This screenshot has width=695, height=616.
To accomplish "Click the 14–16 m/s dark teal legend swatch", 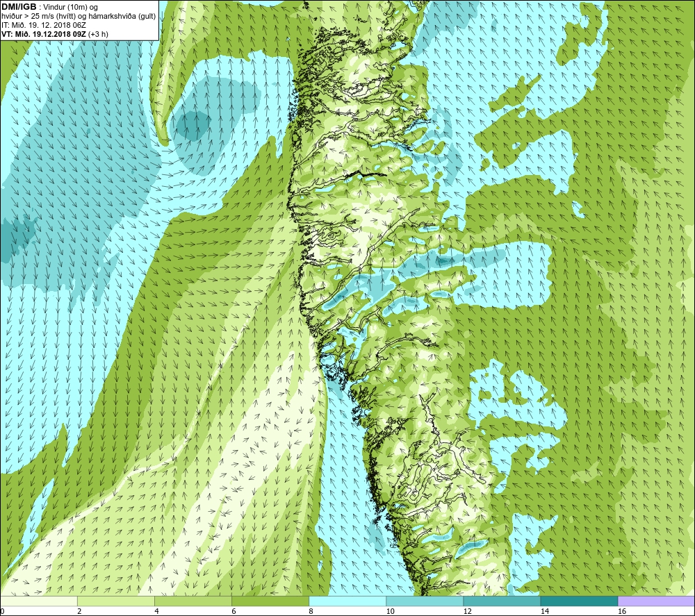I will click(578, 601).
